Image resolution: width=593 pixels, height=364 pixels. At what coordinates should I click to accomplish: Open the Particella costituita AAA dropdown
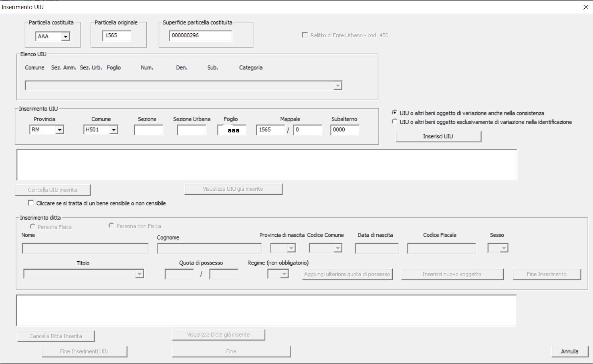65,36
